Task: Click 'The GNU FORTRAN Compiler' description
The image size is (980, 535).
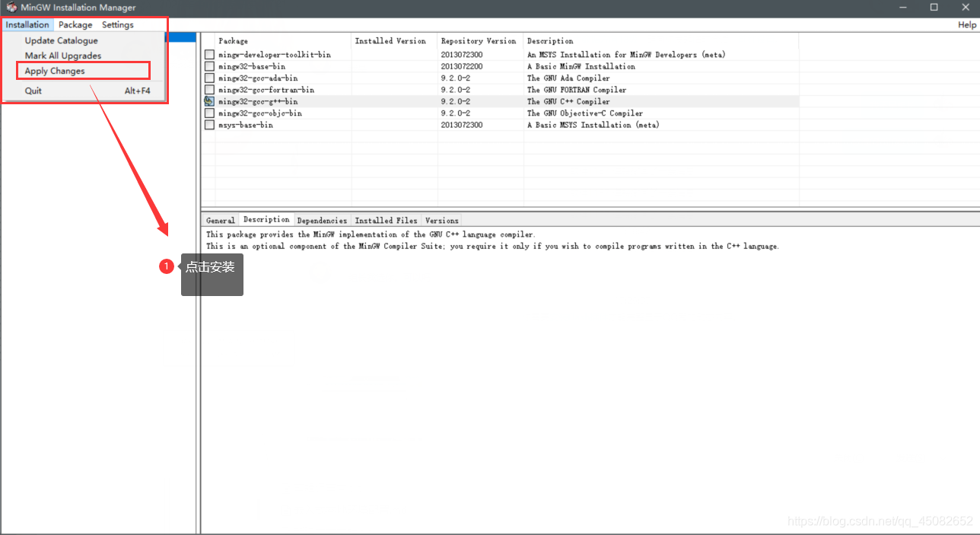Action: click(577, 90)
